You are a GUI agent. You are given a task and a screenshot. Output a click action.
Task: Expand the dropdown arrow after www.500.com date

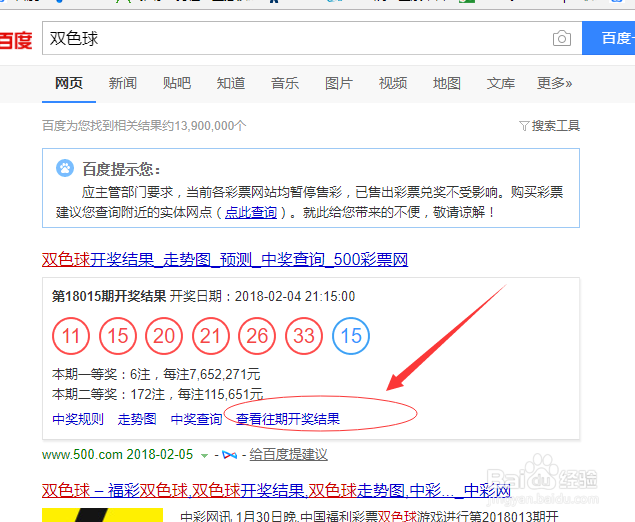[205, 456]
